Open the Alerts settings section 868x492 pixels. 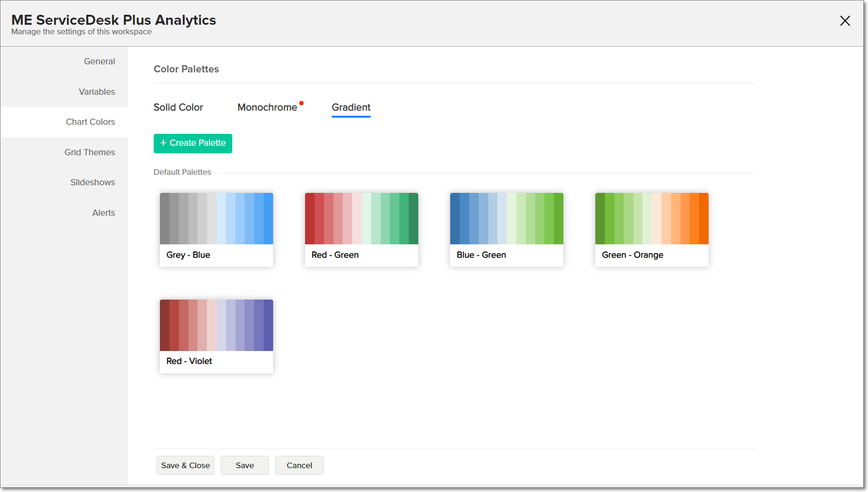(x=103, y=213)
